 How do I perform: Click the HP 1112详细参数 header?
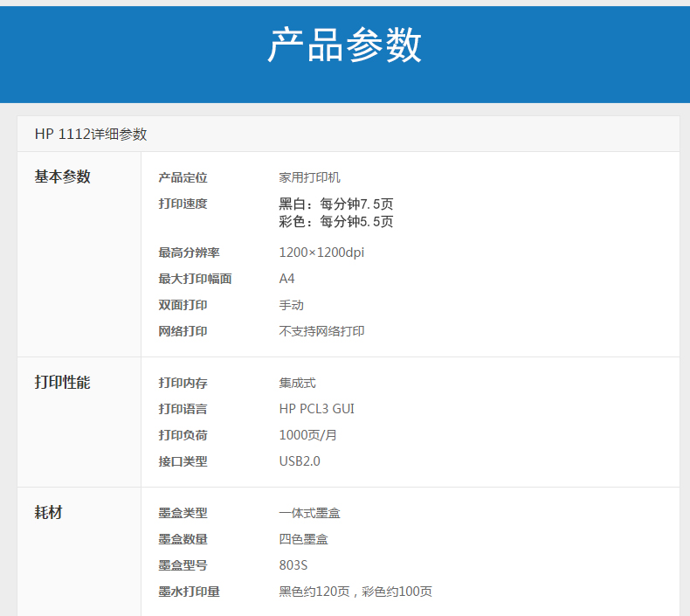point(91,134)
